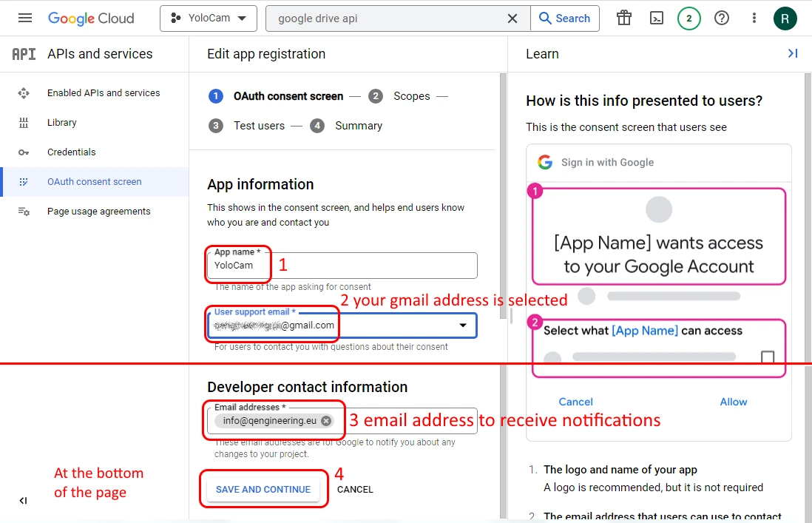
Task: Clear the search box text
Action: point(512,18)
